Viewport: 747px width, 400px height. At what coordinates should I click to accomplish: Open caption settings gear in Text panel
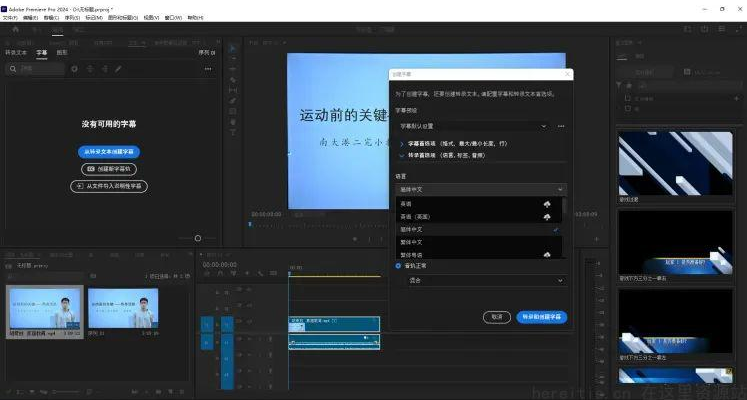click(74, 69)
